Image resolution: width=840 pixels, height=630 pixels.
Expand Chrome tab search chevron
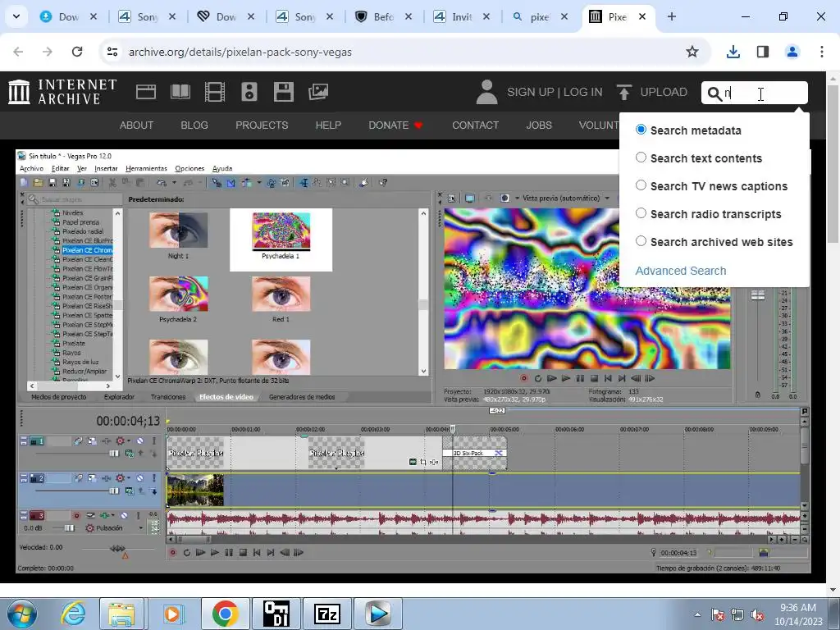click(x=16, y=16)
